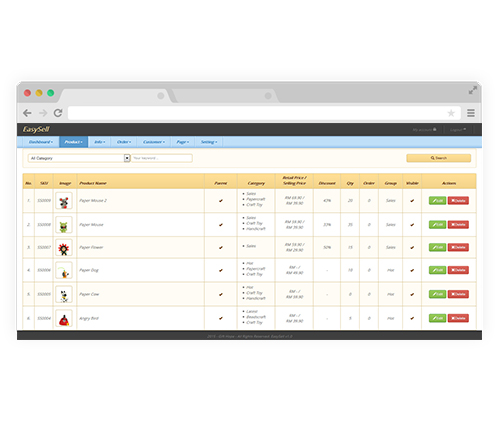Reload the page with the refresh icon

58,113
